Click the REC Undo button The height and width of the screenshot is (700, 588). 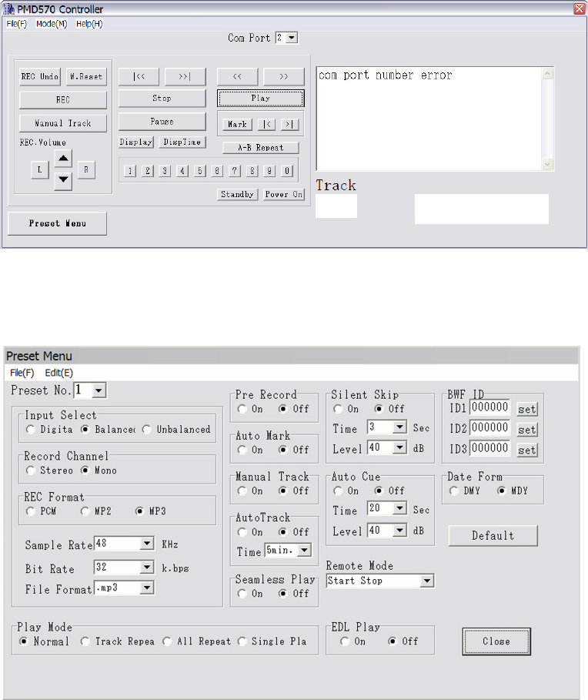pyautogui.click(x=40, y=76)
